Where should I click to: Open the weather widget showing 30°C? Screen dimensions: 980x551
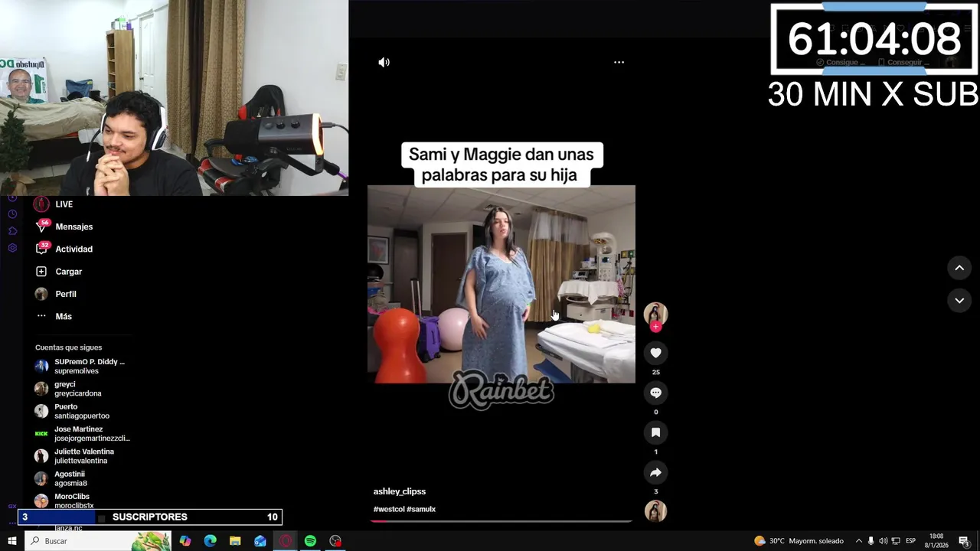click(799, 541)
